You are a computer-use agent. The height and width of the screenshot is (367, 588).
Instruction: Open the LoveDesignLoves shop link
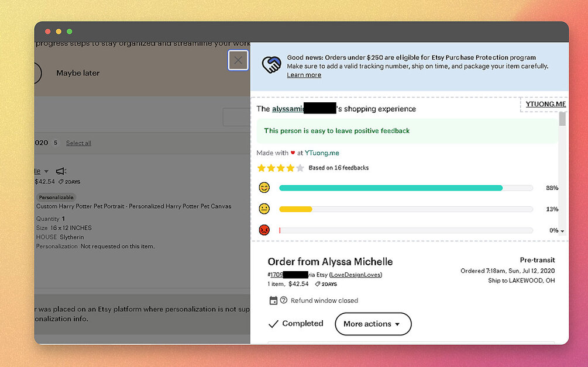tap(356, 275)
